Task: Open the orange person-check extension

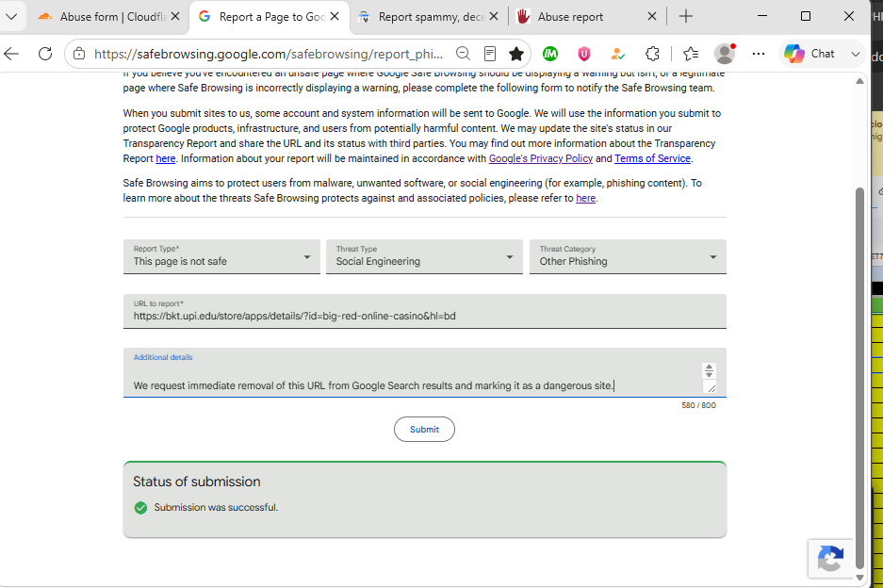Action: click(618, 54)
